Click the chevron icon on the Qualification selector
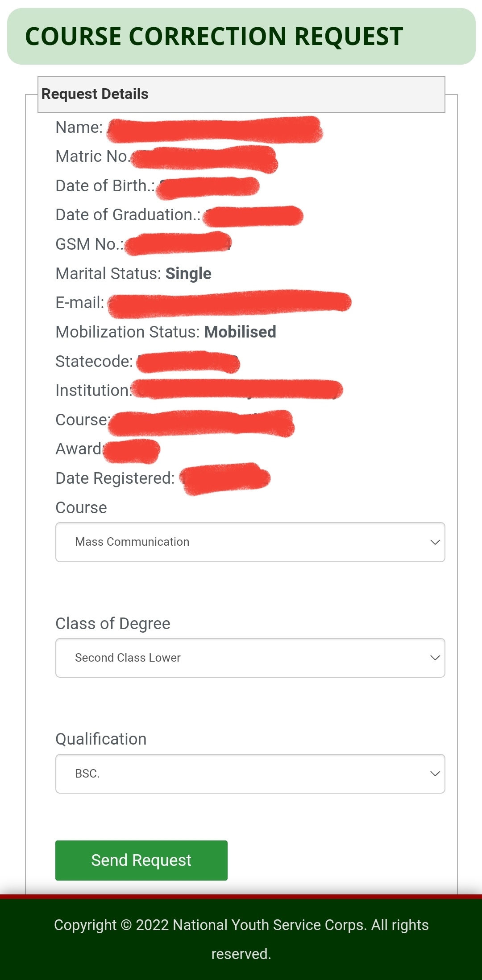The height and width of the screenshot is (980, 482). pos(435,774)
